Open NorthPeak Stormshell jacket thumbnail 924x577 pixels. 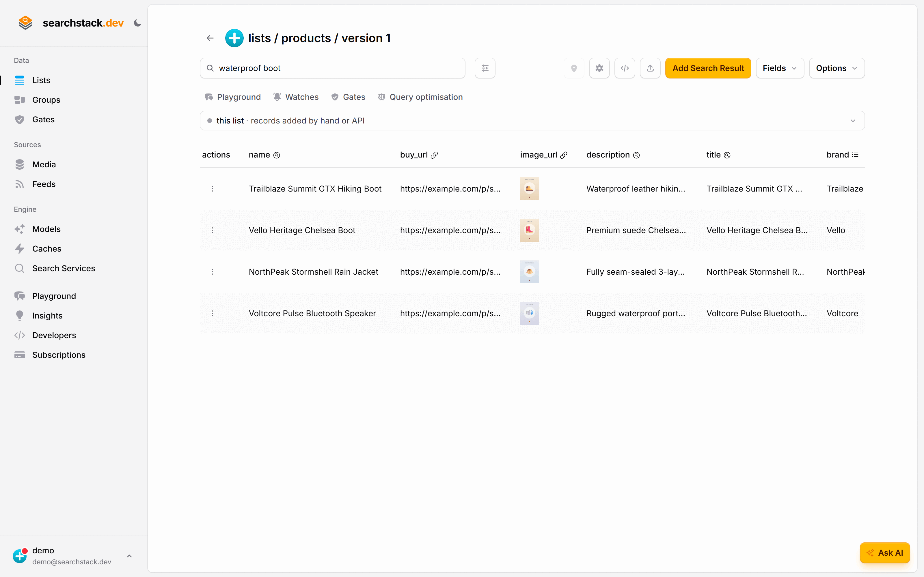pyautogui.click(x=529, y=272)
